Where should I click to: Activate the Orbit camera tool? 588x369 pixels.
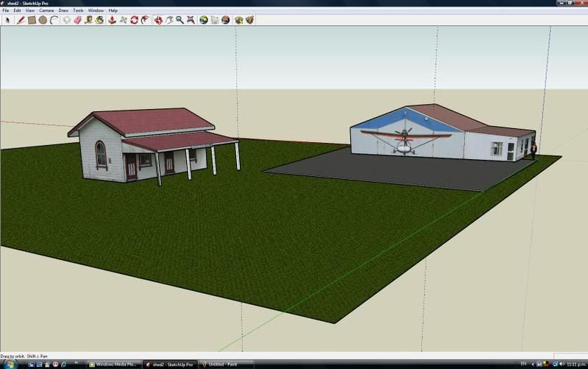coord(157,20)
